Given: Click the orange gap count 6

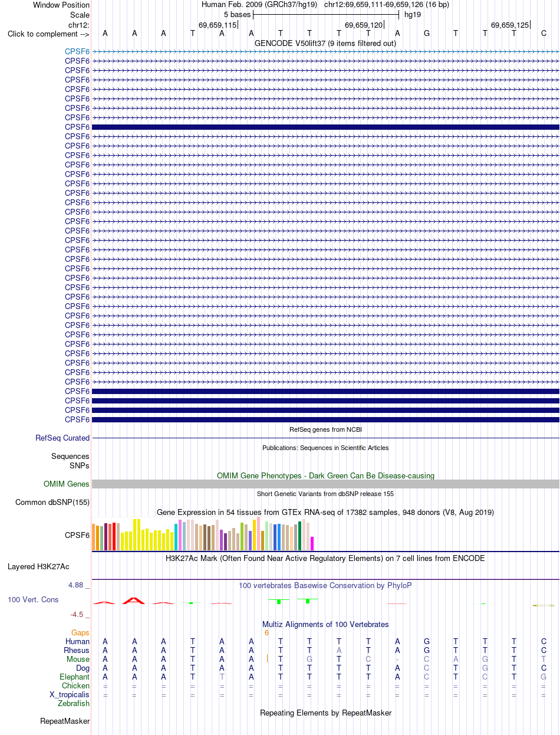Looking at the screenshot, I should tap(266, 632).
